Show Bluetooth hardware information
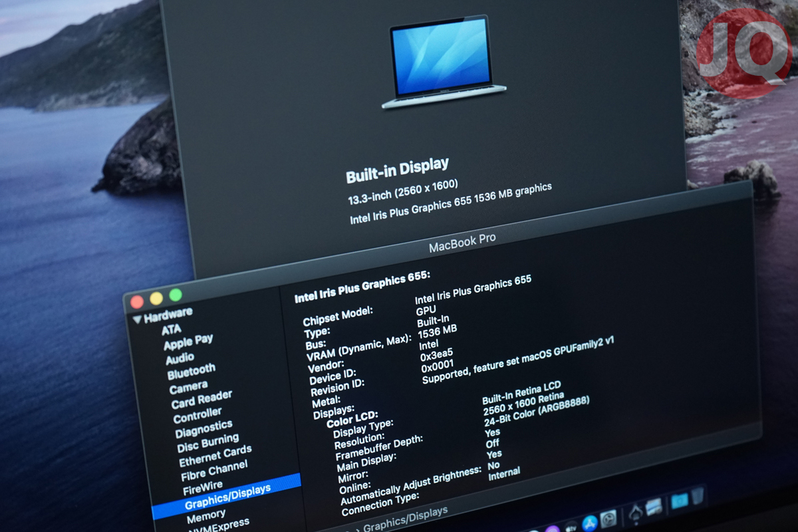 (192, 371)
